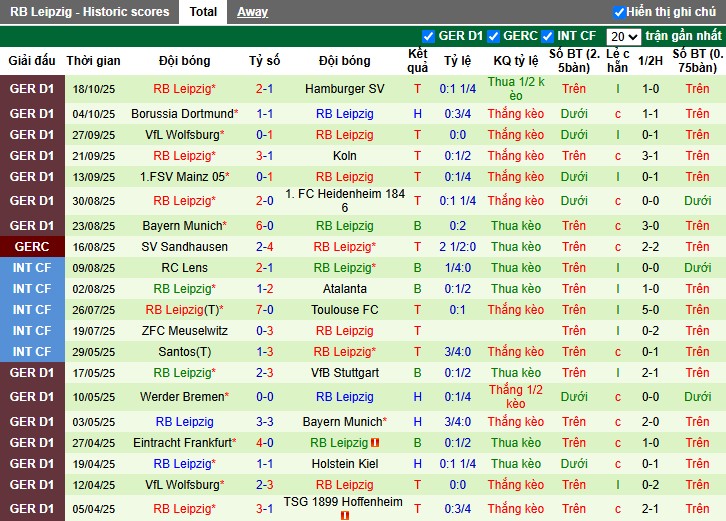Click 'Thắng 1/2 kèo' result on Werder Bremen row
726x521 pixels.
click(516, 396)
